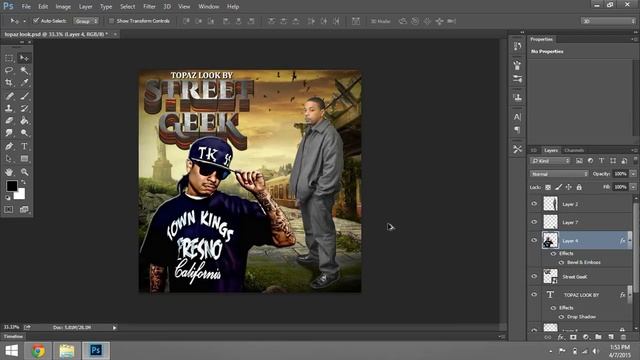
Task: Click the Timeline panel tab
Action: click(x=13, y=336)
